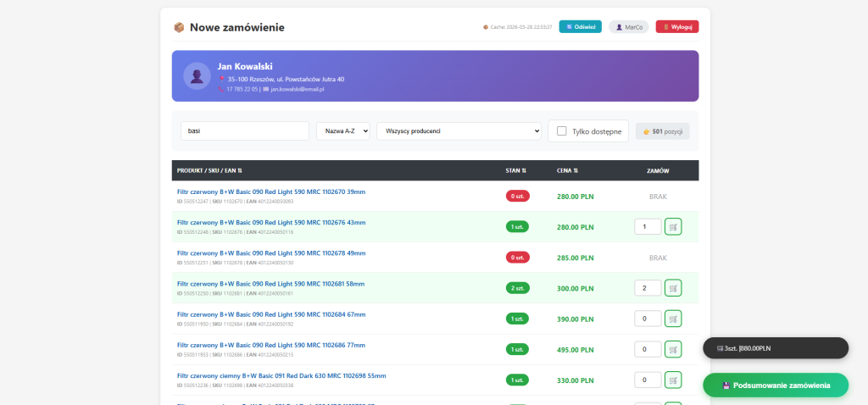Open Filtr czerwony 1102676 43mm product link

coord(270,222)
